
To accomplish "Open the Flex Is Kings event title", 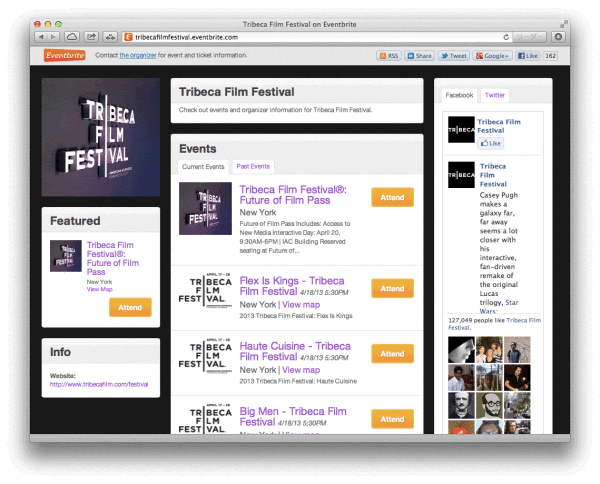I will pos(292,286).
